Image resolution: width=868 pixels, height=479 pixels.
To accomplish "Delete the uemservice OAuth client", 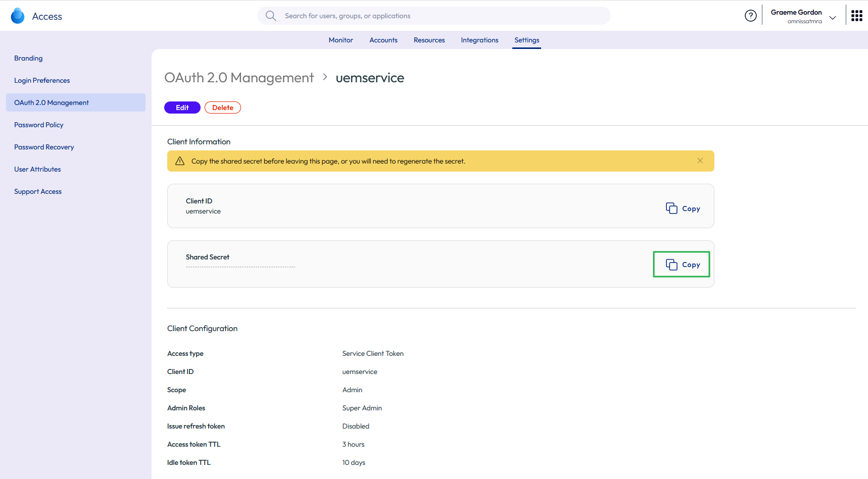I will [x=222, y=108].
